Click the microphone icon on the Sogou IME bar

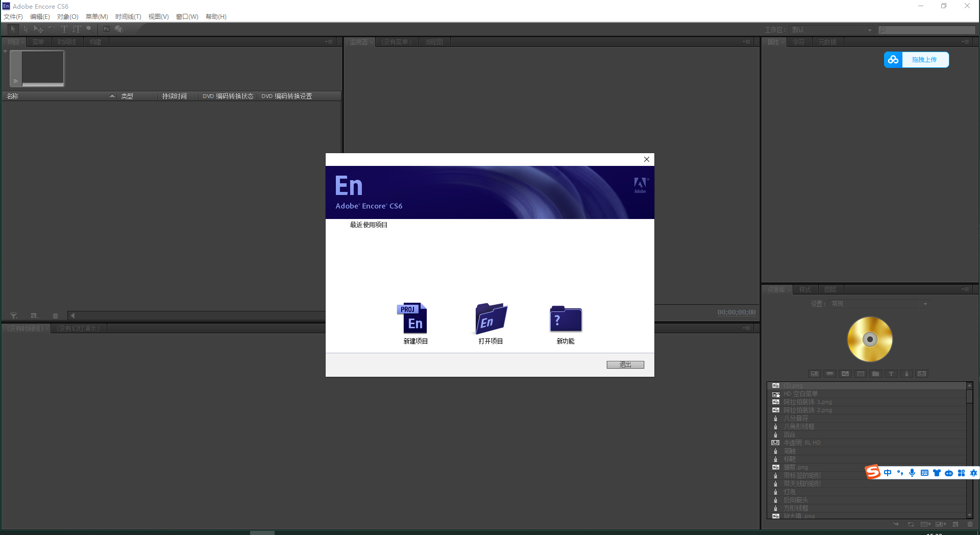(x=912, y=473)
